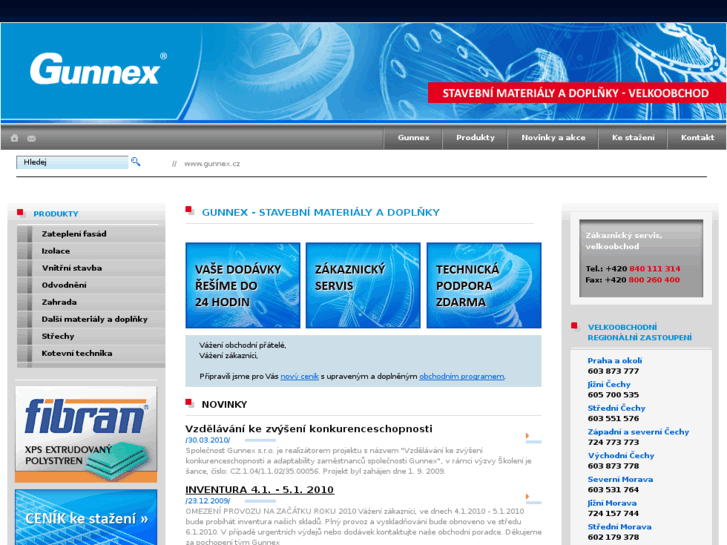
Task: Click Jižní Čechy region
Action: pyautogui.click(x=609, y=384)
